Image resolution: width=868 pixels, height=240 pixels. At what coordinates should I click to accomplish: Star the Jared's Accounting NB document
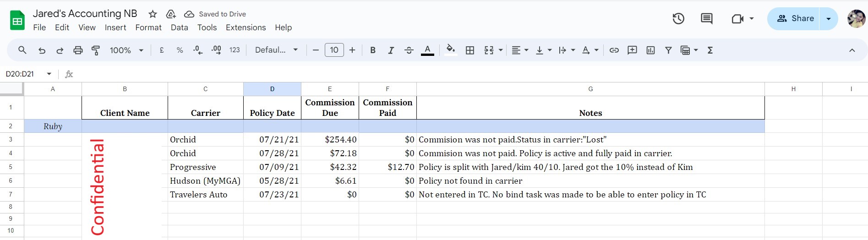click(153, 14)
